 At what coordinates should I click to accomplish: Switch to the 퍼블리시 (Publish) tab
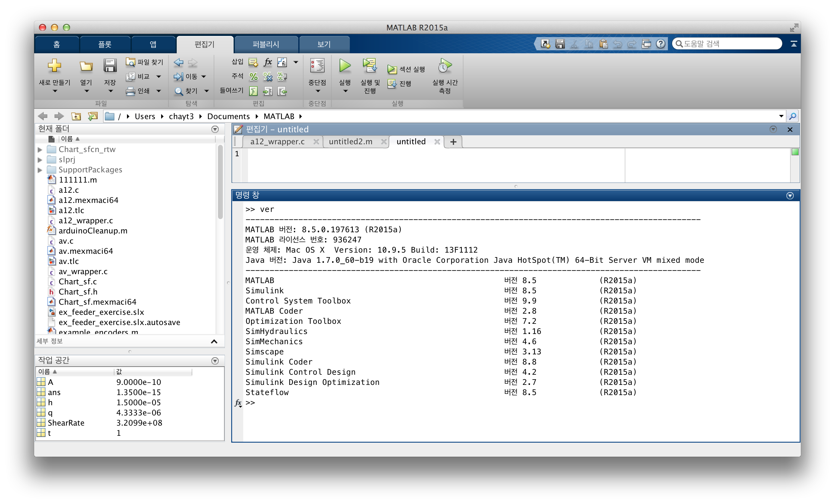266,44
